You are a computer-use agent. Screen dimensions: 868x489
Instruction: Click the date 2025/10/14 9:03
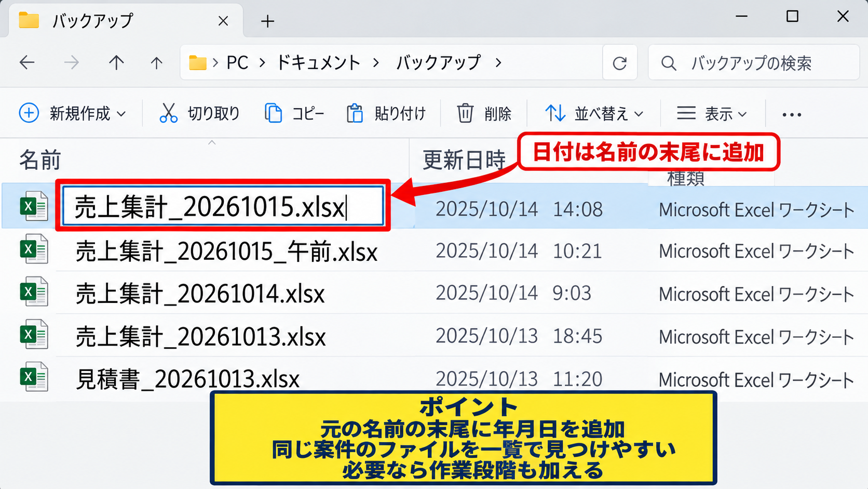click(513, 294)
